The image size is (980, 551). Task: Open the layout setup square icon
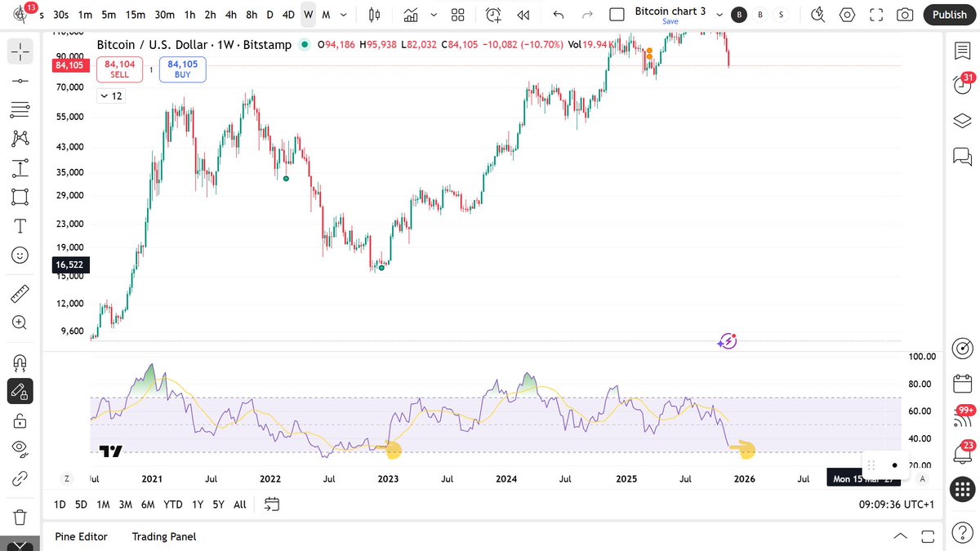617,15
